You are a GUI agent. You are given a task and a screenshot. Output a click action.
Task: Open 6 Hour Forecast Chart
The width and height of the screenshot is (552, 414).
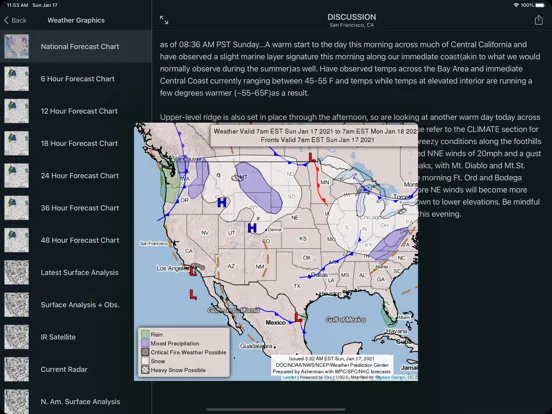click(x=76, y=79)
